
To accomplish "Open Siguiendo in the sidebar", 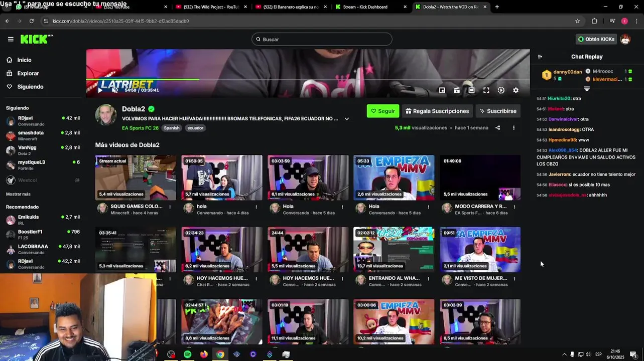I will click(x=30, y=87).
